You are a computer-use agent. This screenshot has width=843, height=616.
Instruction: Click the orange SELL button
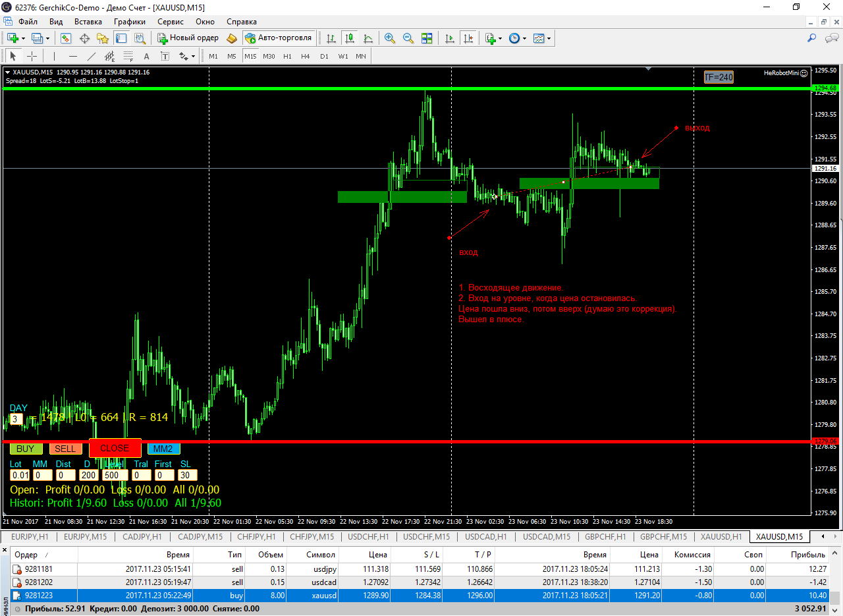coord(65,449)
